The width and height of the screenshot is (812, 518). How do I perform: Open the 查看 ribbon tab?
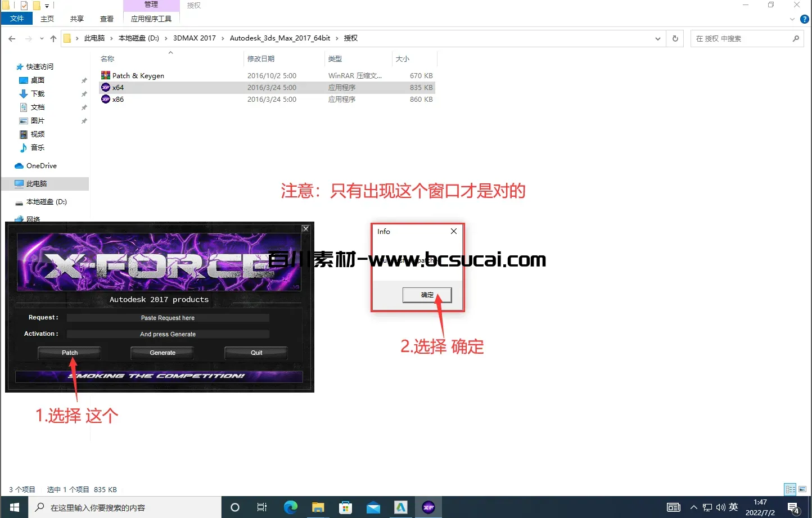pos(107,19)
